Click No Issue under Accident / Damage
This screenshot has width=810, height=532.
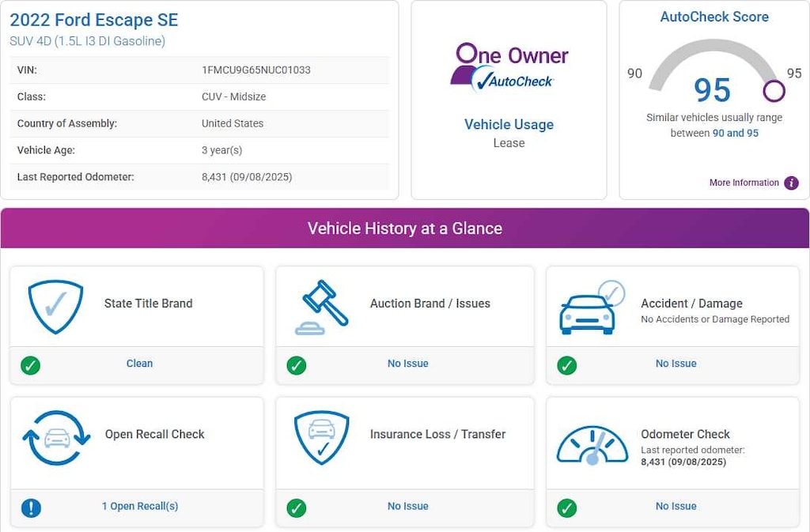[x=676, y=364]
